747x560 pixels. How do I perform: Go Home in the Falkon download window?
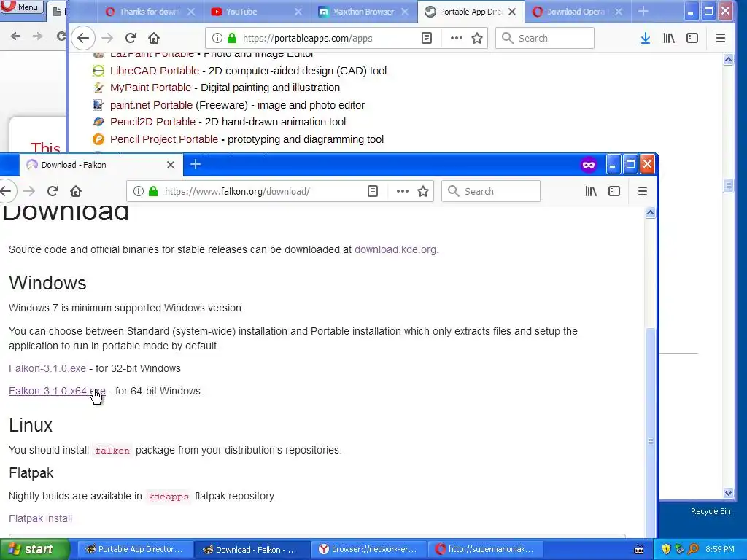[76, 192]
